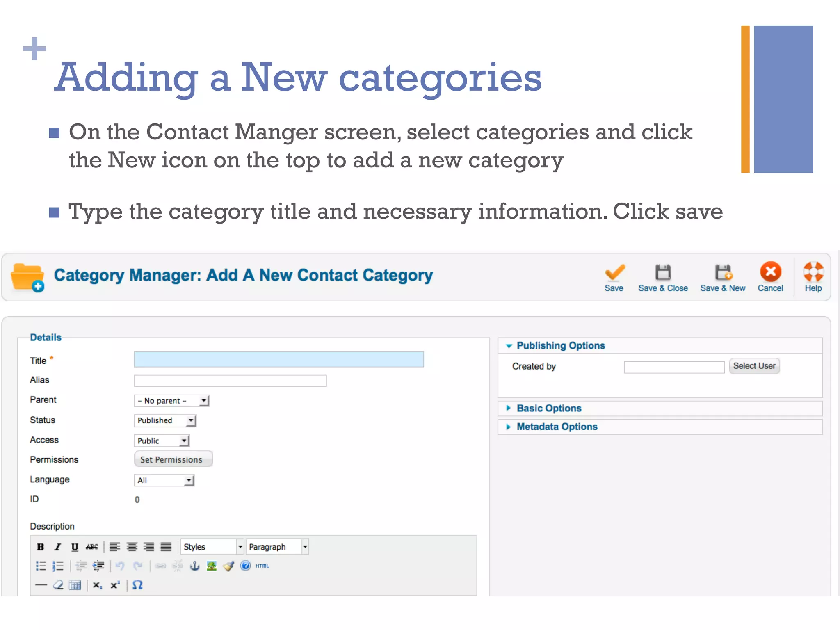Justify the description text fully
The width and height of the screenshot is (840, 630).
[166, 547]
